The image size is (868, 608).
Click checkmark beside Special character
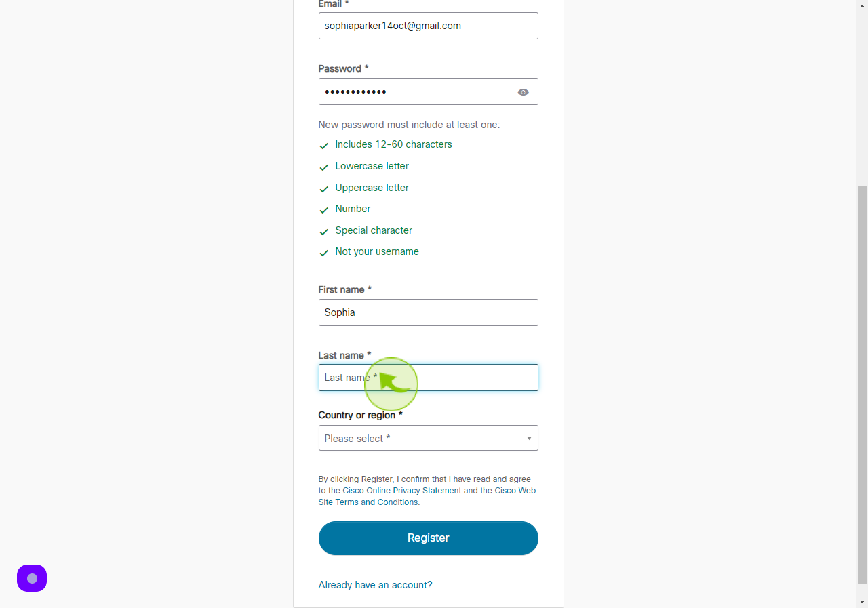click(324, 232)
